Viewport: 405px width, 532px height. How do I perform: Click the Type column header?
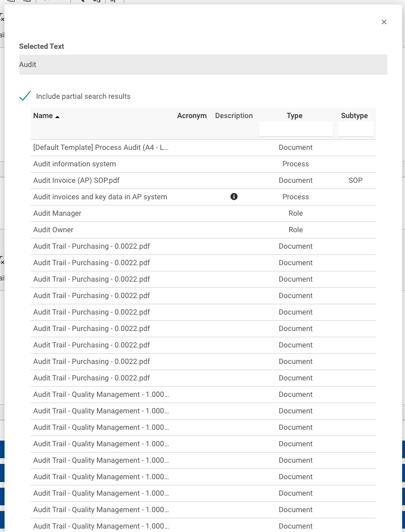coord(294,116)
